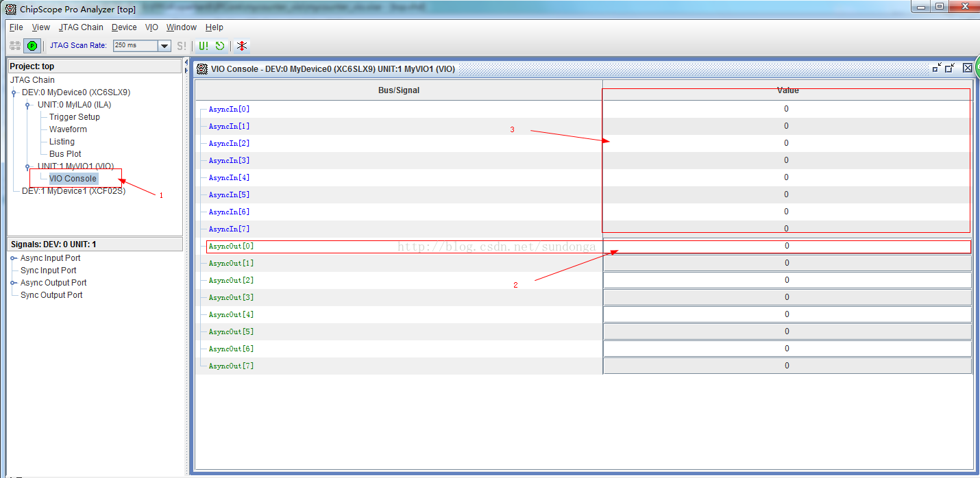Click ChipScope application icon in title bar
The image size is (980, 478).
11,10
